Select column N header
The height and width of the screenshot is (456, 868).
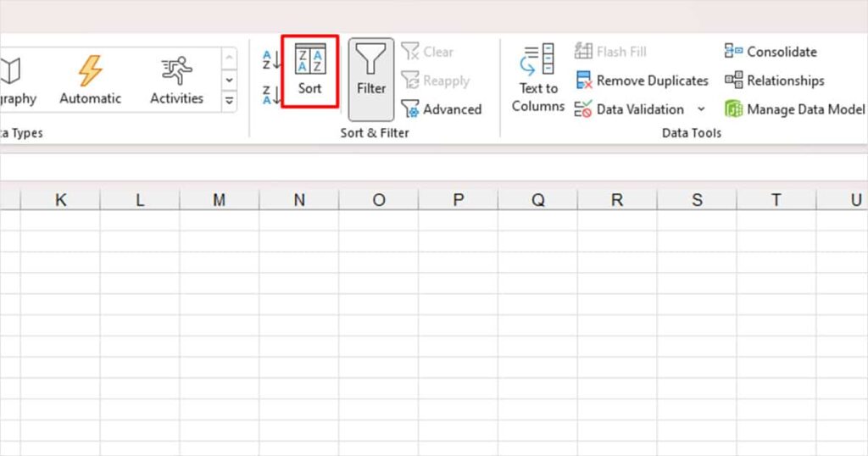[299, 200]
